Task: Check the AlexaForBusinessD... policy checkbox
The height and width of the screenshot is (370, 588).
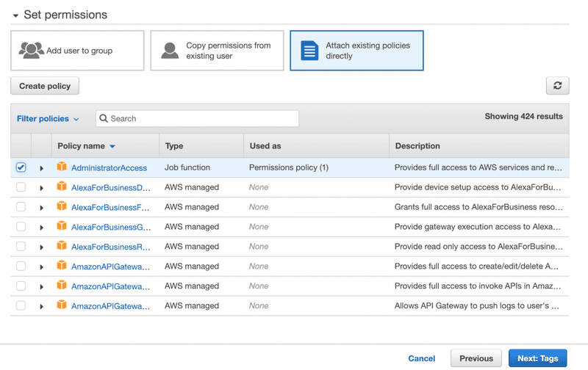Action: (x=21, y=187)
